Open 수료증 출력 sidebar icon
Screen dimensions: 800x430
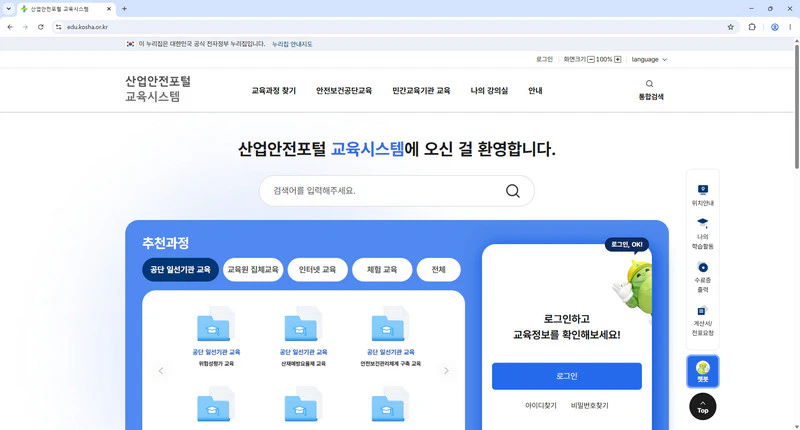[703, 267]
